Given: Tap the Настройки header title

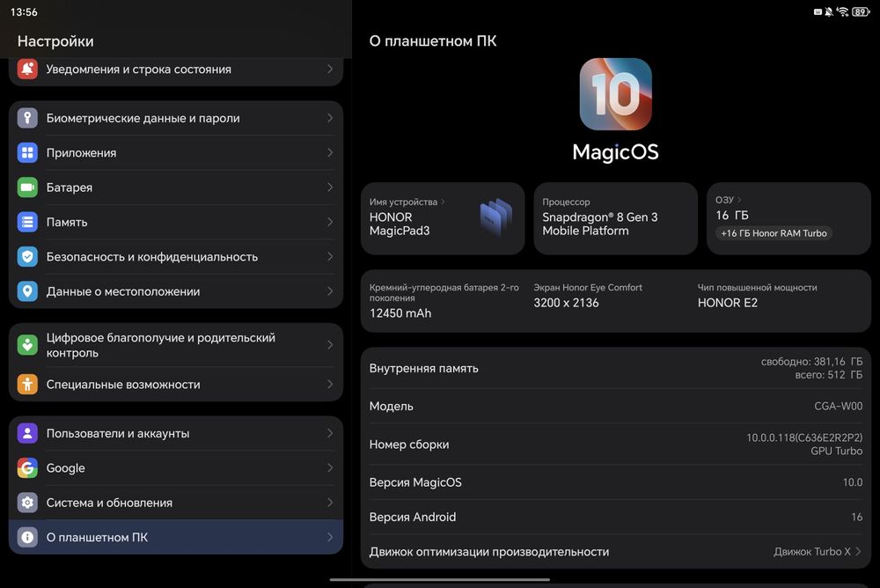Looking at the screenshot, I should pyautogui.click(x=55, y=41).
